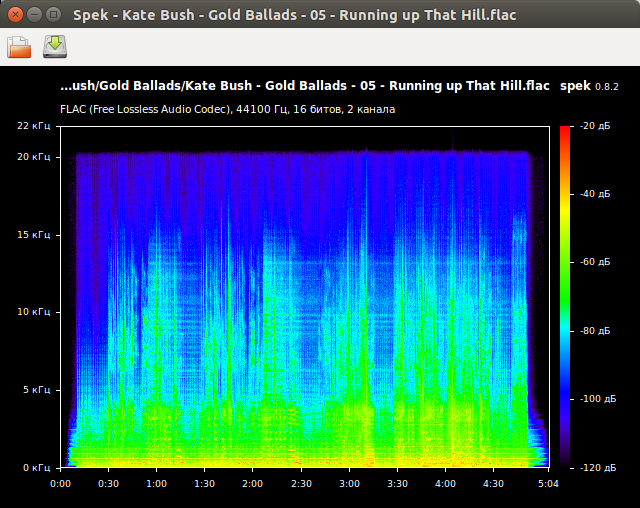Click the FLAC codec info line

(x=228, y=108)
